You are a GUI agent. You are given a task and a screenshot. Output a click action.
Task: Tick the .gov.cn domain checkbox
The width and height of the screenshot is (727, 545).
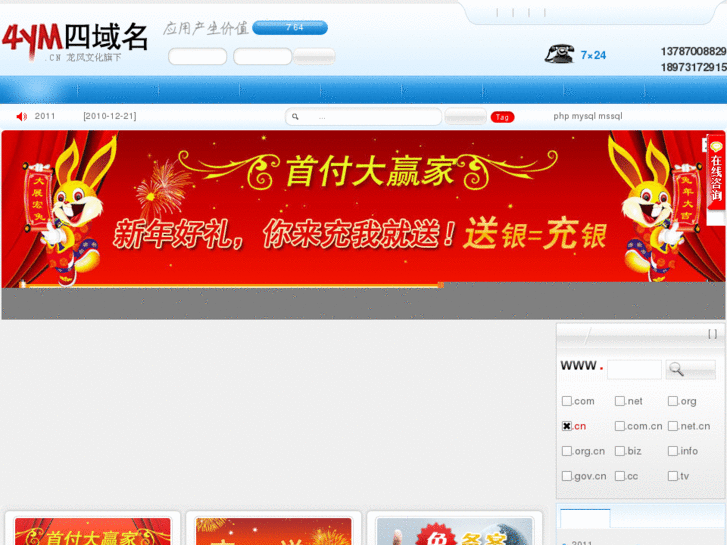coord(567,476)
